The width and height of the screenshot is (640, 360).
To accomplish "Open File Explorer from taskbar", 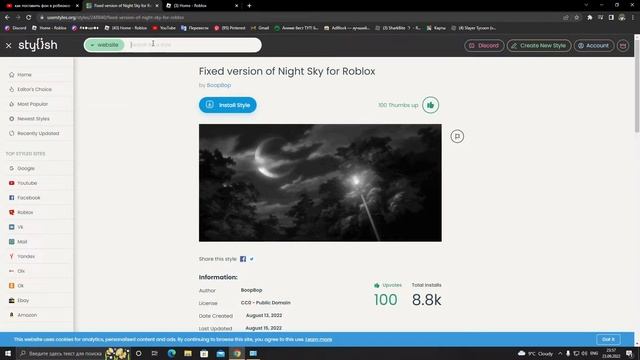I will point(188,353).
